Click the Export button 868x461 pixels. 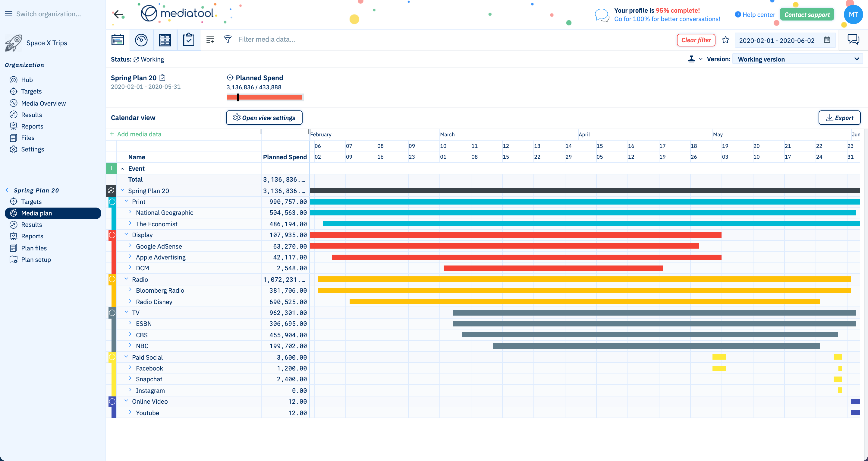(839, 118)
